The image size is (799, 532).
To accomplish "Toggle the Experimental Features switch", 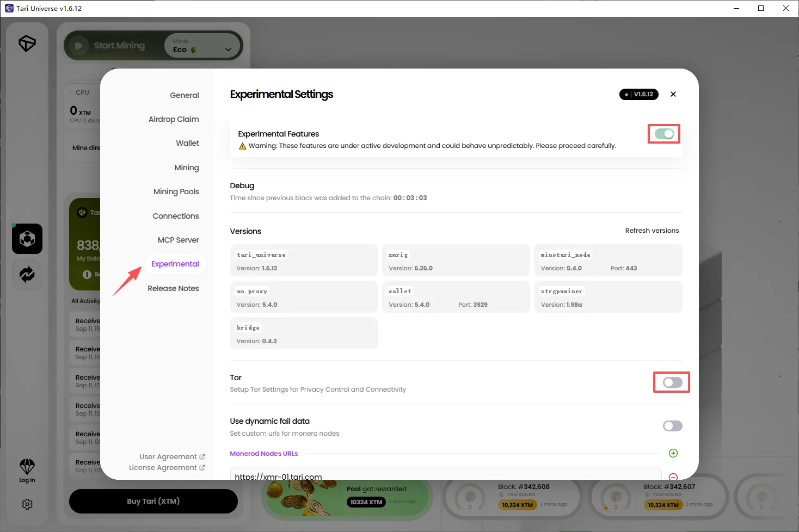I will (664, 134).
